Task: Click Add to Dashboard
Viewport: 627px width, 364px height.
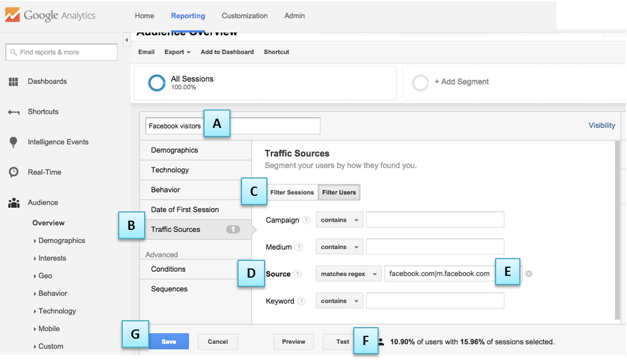Action: click(x=227, y=52)
